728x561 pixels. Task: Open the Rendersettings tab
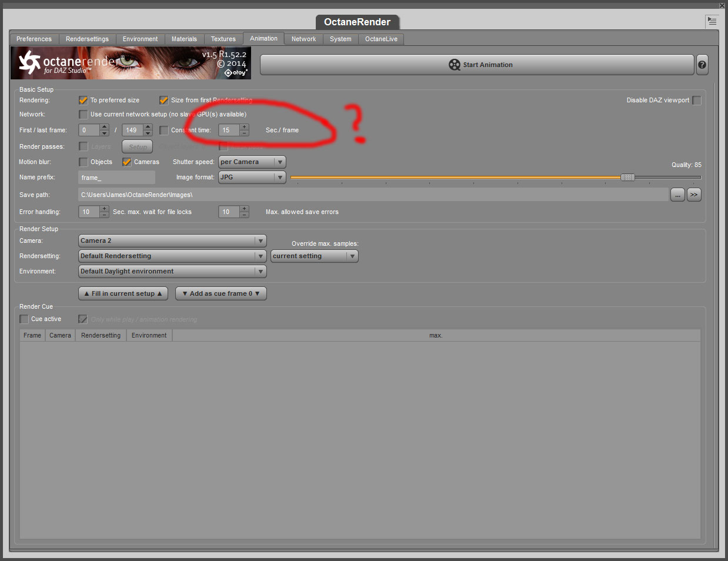[87, 39]
